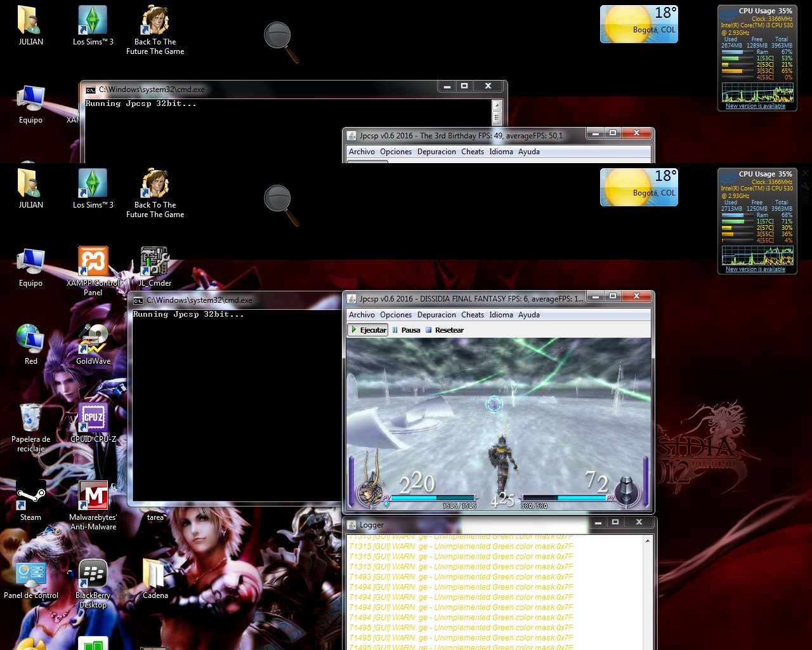Open the Panel de control icon
Screen dimensions: 812x650
pyautogui.click(x=30, y=579)
